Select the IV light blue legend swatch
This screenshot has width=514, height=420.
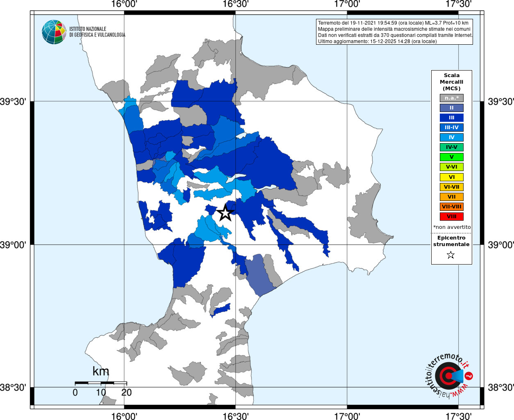coord(452,137)
